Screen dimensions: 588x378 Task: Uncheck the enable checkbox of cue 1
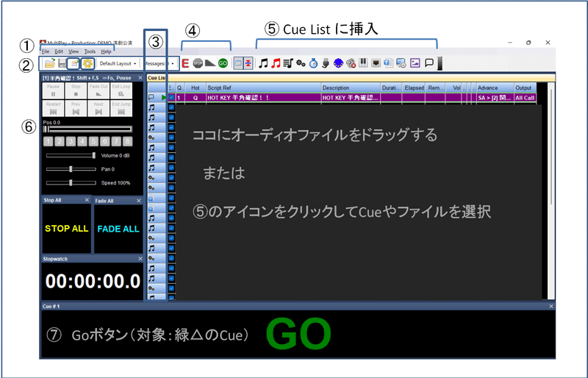click(x=171, y=98)
